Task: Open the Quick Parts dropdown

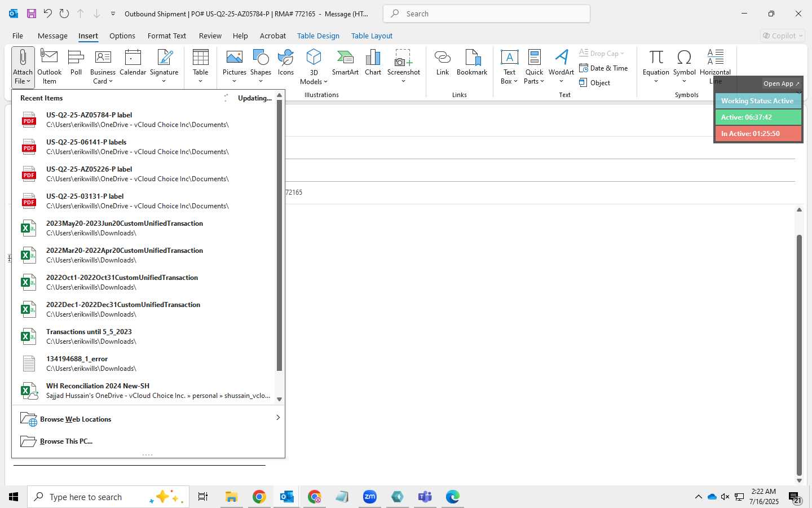Action: pyautogui.click(x=534, y=67)
